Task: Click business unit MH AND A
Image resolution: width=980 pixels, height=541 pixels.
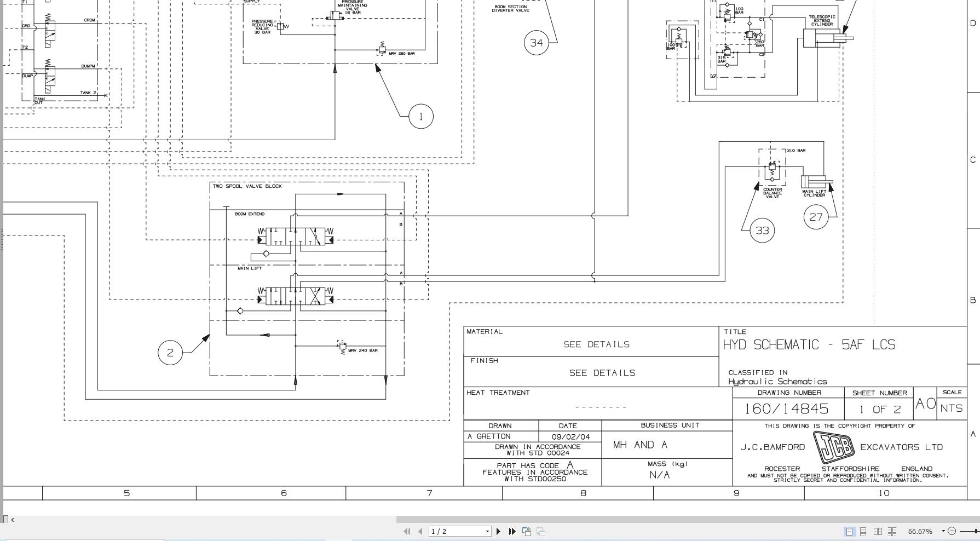Action: [x=640, y=445]
